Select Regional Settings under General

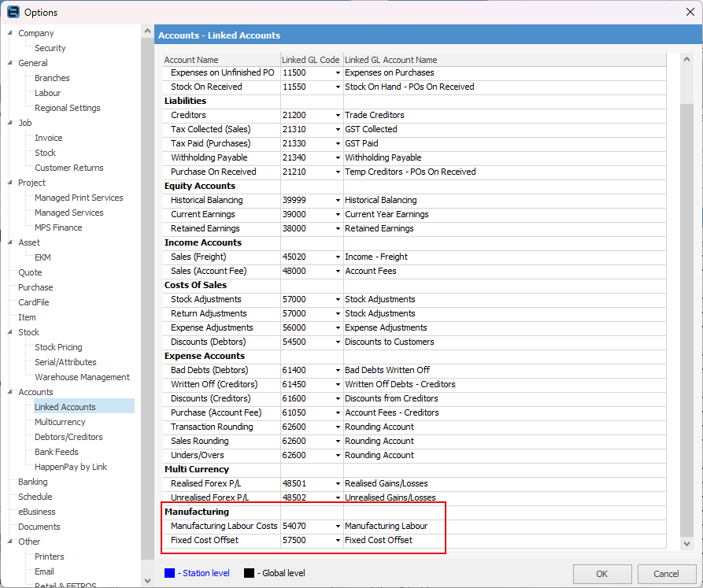point(67,108)
